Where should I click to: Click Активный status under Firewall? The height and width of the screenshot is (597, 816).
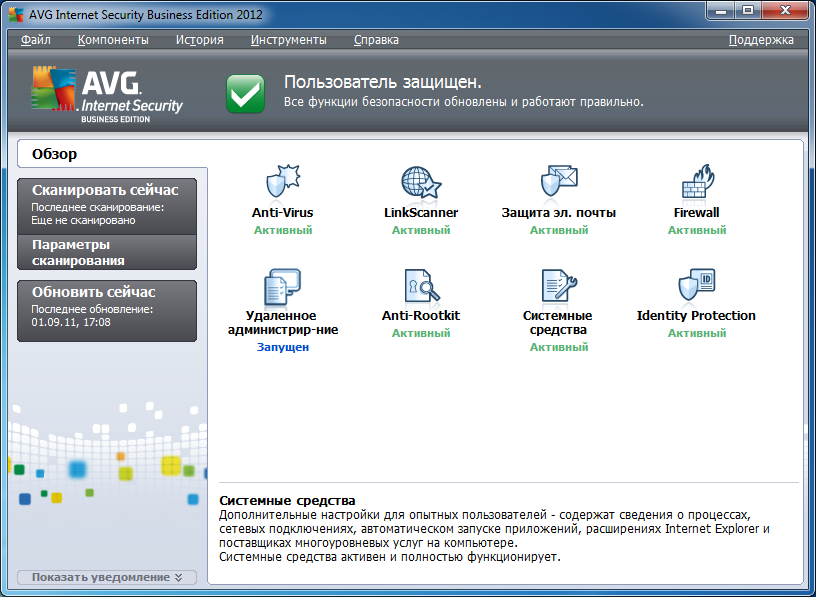697,230
